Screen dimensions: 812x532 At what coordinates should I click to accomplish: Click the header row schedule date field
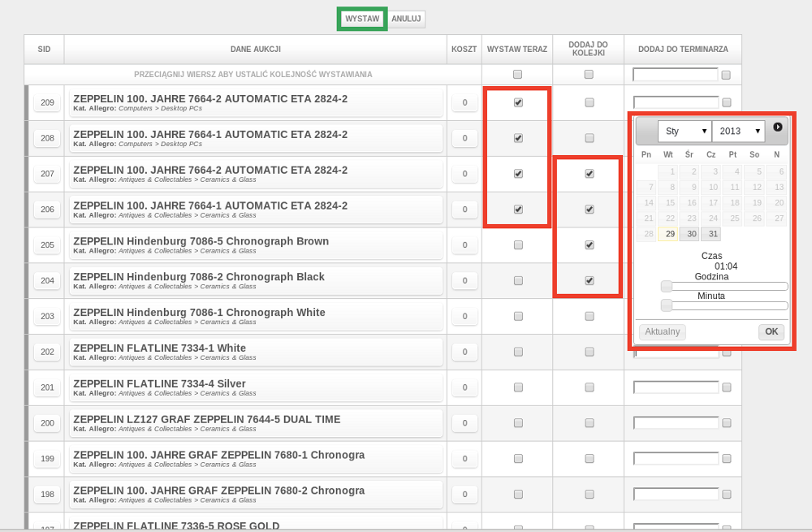(676, 75)
